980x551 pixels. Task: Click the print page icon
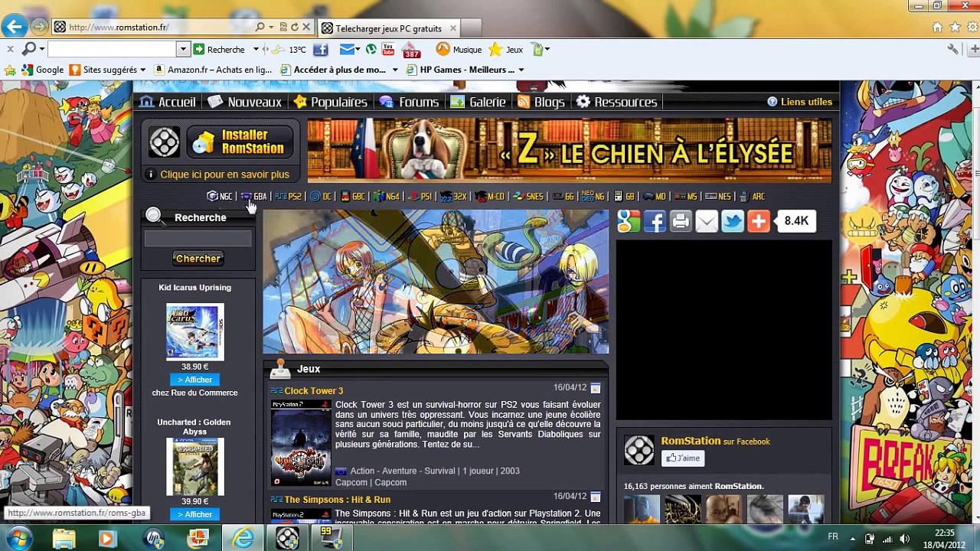[x=681, y=221]
